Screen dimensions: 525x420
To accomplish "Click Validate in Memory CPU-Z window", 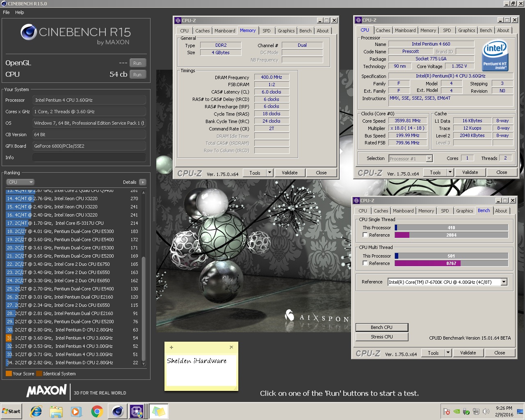I will tap(290, 173).
